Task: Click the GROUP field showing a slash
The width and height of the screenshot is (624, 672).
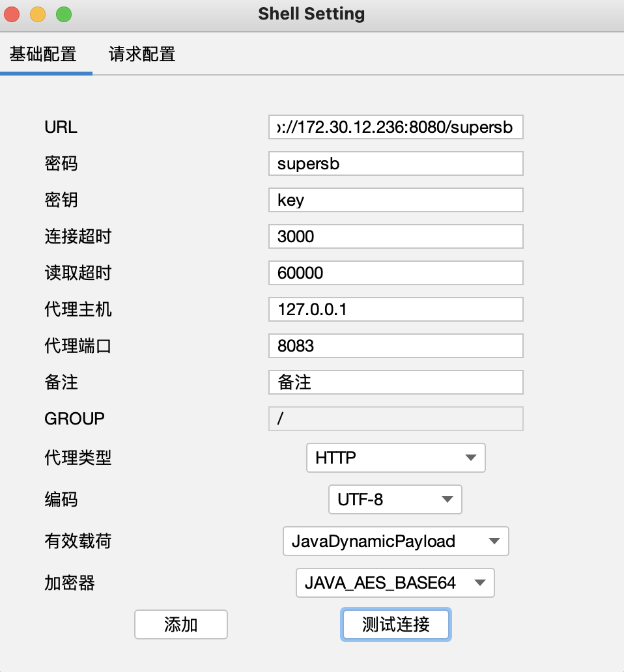Action: click(x=395, y=419)
